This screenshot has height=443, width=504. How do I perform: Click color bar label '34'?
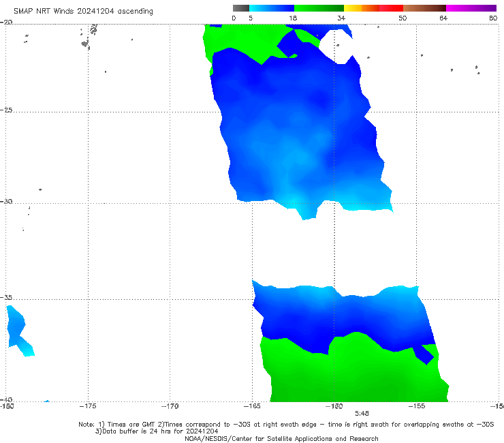tap(341, 18)
